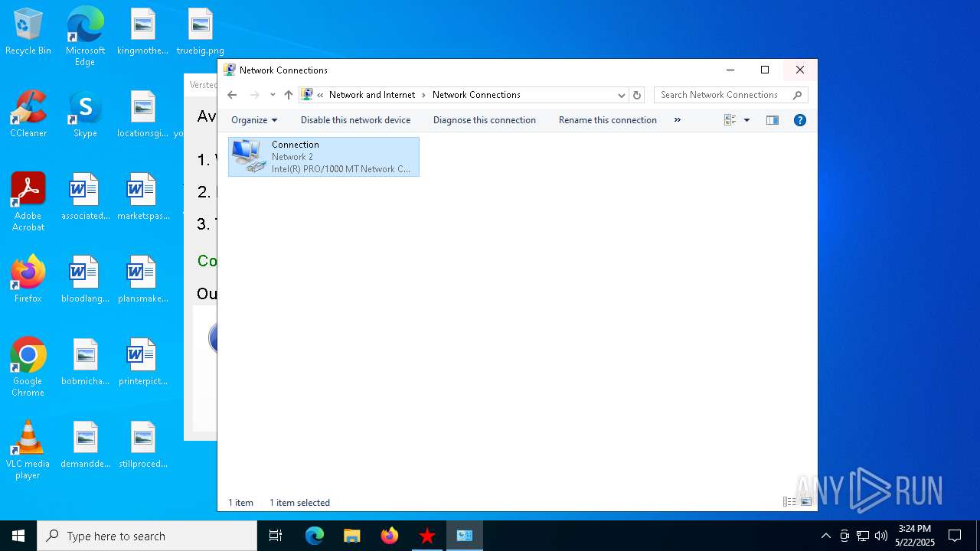
Task: Select the Skype desktop shortcut
Action: tap(85, 114)
